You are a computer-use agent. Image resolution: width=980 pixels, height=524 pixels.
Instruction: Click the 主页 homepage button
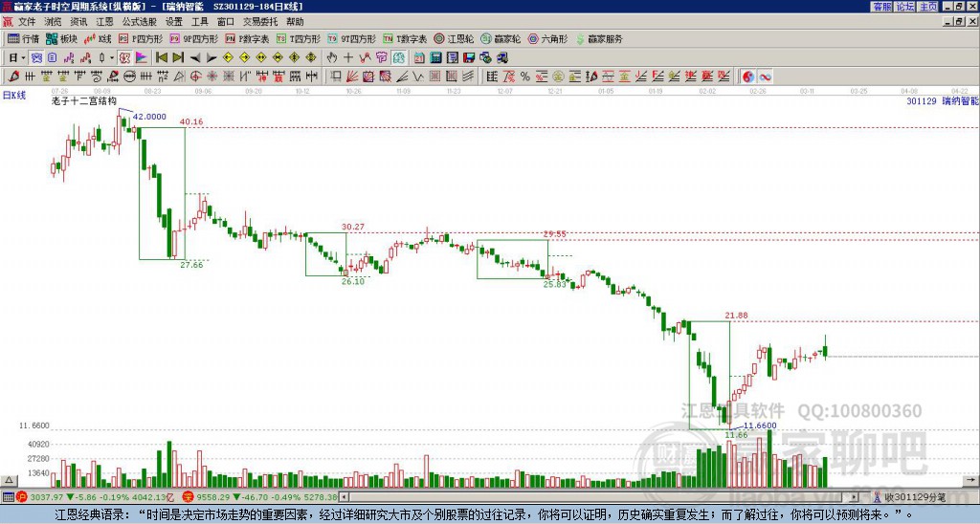pyautogui.click(x=927, y=7)
